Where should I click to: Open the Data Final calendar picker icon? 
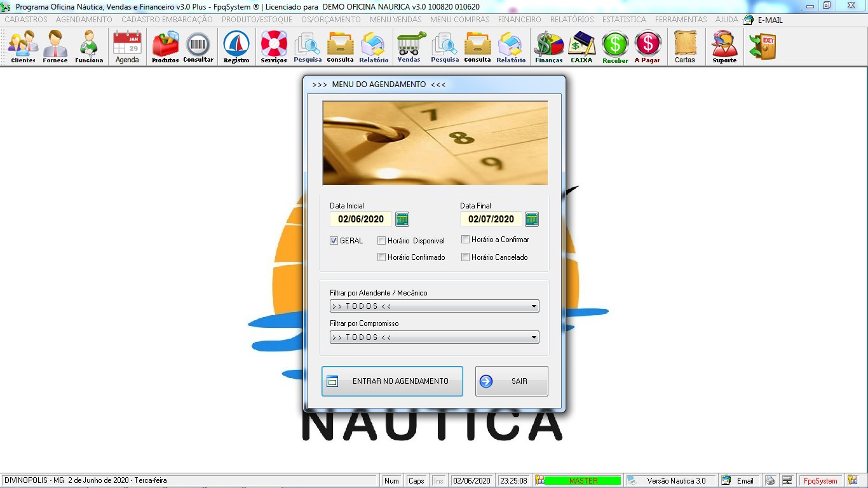tap(532, 219)
